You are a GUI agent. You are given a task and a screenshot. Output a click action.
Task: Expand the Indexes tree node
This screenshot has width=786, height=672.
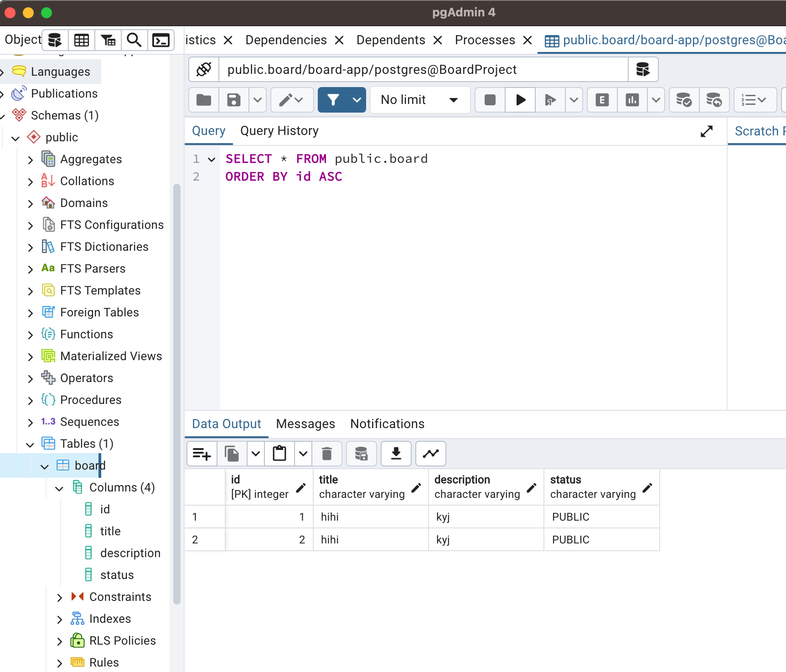point(59,620)
